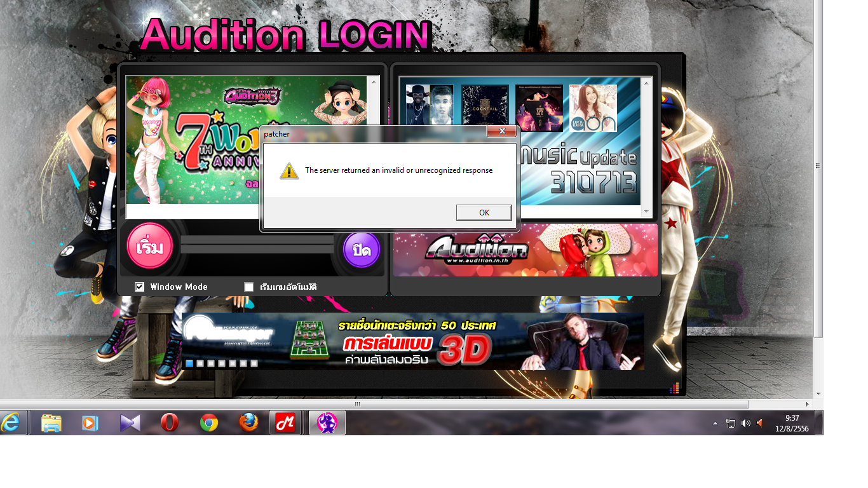
Task: Click the page's vertical scrollbar down arrow
Action: (x=818, y=394)
